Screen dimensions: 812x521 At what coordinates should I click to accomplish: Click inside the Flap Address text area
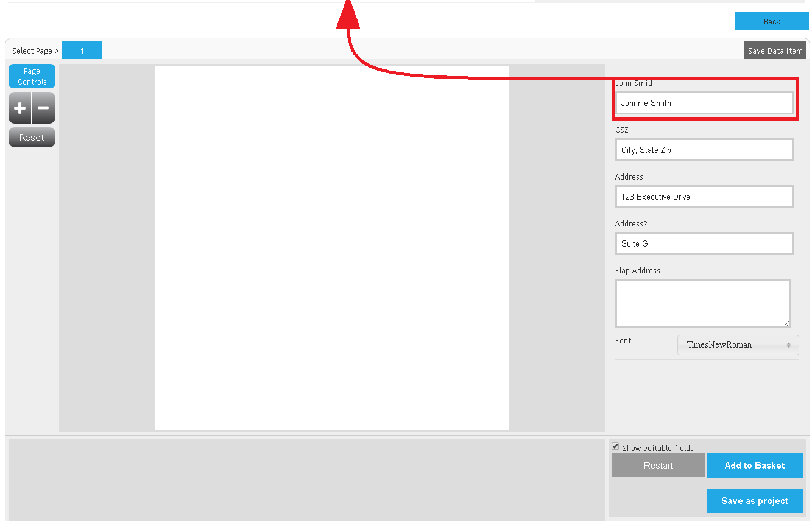click(702, 303)
